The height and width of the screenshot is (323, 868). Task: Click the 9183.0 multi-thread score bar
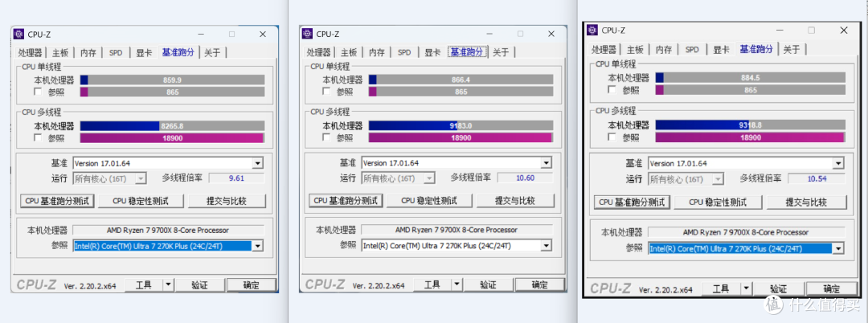coord(461,125)
